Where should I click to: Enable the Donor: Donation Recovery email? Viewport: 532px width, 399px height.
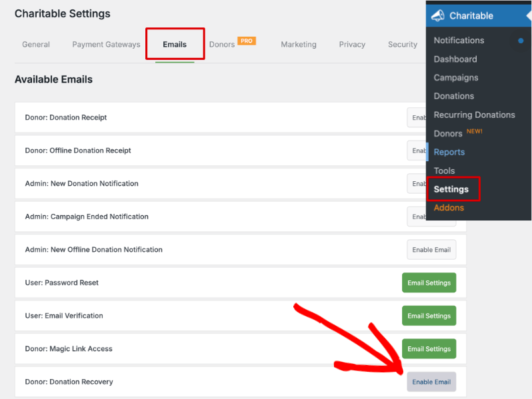[x=431, y=382]
